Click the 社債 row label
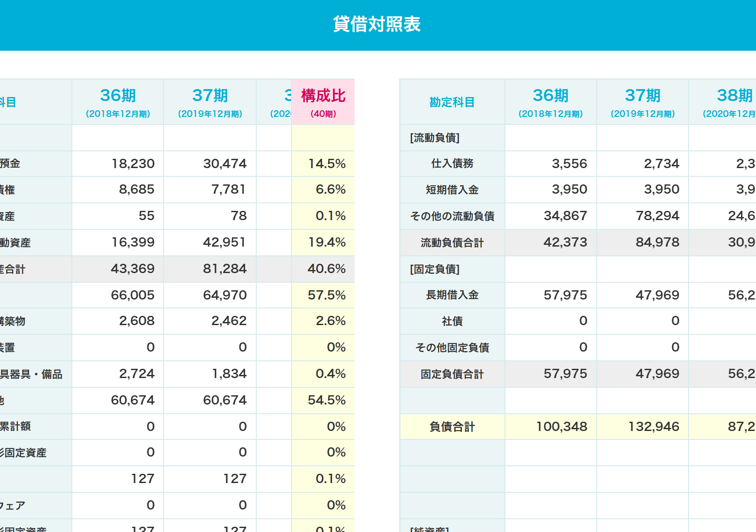Screen dimensions: 756x532 tap(452, 321)
